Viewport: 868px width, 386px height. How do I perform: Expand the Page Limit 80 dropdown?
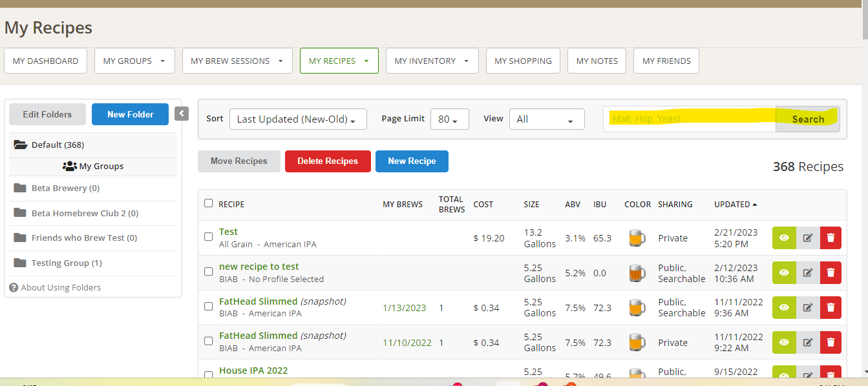[x=449, y=119]
